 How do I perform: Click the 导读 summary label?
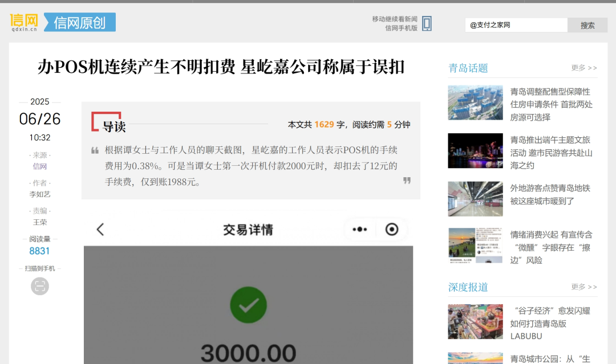coord(114,126)
